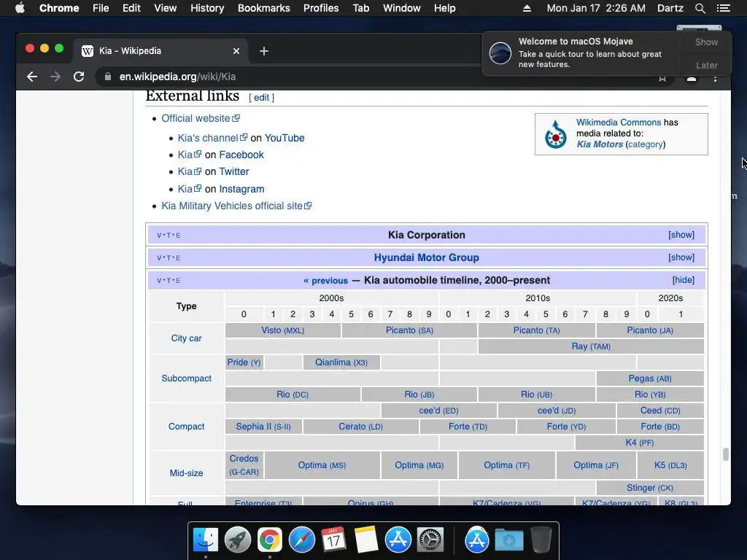747x560 pixels.
Task: Open the Chrome application menu
Action: click(59, 8)
